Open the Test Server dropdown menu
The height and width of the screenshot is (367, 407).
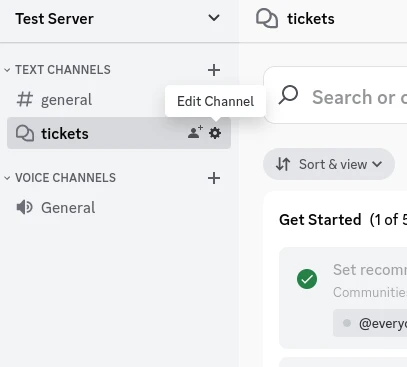coord(214,18)
